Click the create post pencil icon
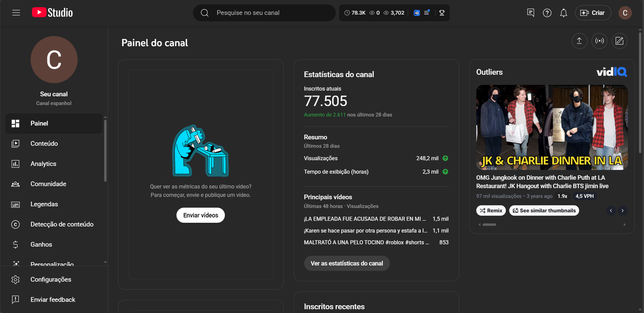The image size is (644, 313). [619, 41]
